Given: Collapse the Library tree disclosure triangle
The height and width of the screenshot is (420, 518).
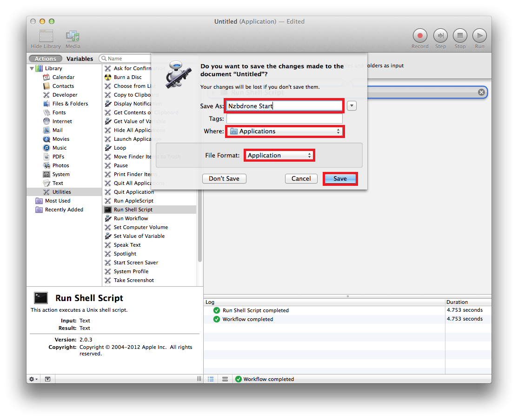Looking at the screenshot, I should tap(32, 68).
